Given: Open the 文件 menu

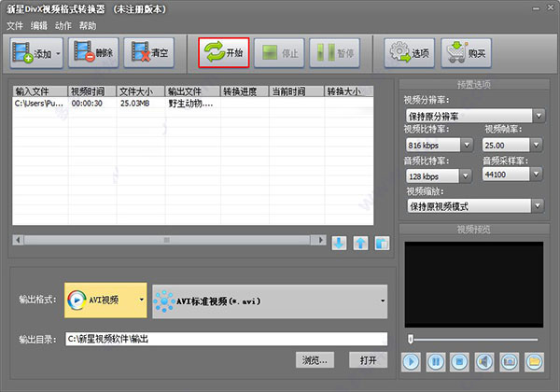Looking at the screenshot, I should [x=15, y=26].
